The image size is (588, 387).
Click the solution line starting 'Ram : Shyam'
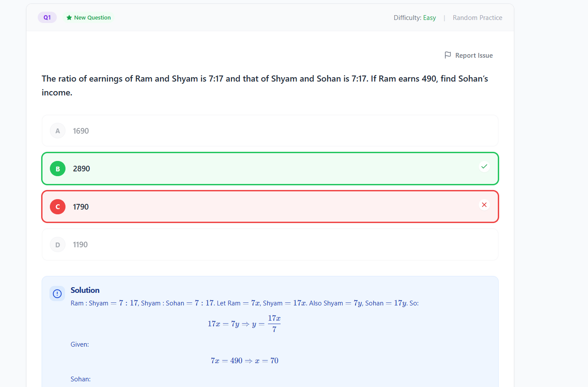point(245,303)
